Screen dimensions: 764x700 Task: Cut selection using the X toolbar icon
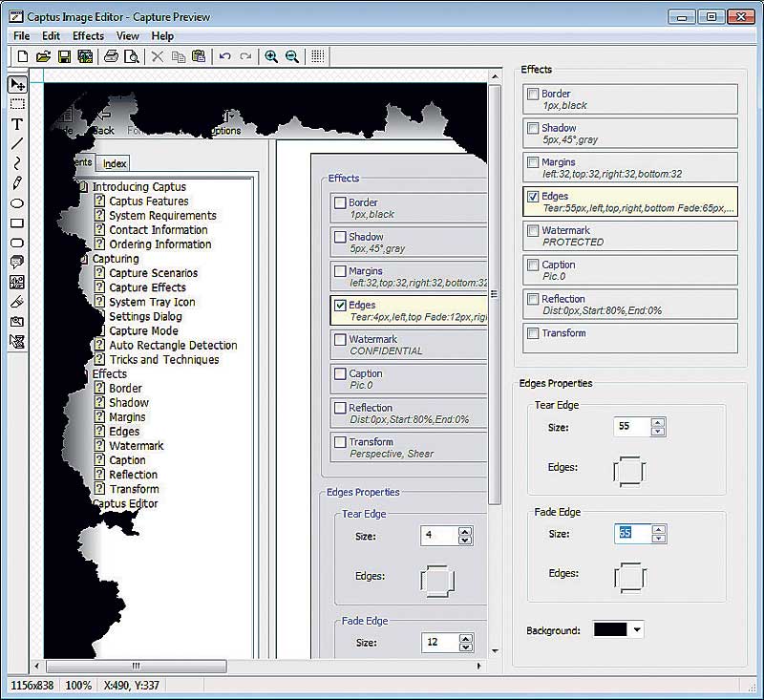coord(157,56)
